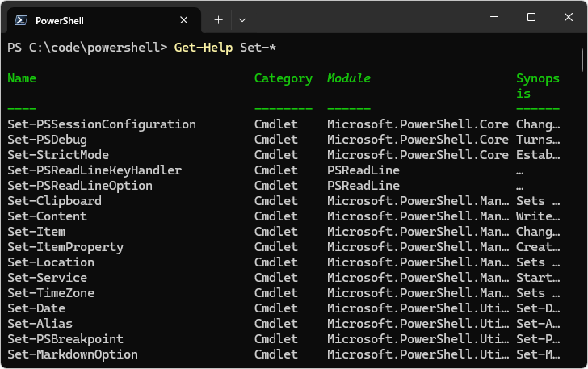Viewport: 588px width, 369px height.
Task: Click the Set-TimeZone cmdlet name
Action: (x=51, y=293)
